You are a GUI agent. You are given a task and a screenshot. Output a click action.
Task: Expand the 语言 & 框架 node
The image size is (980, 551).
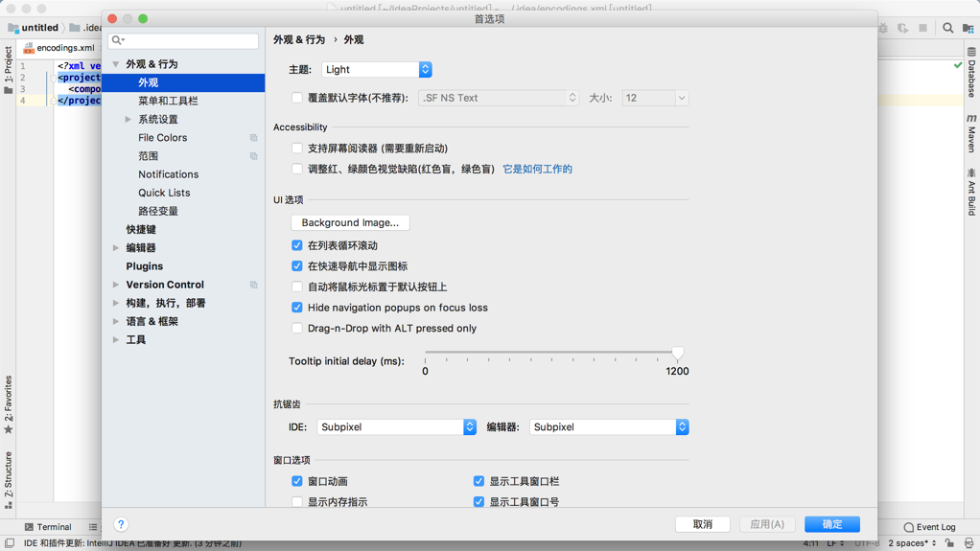(116, 322)
